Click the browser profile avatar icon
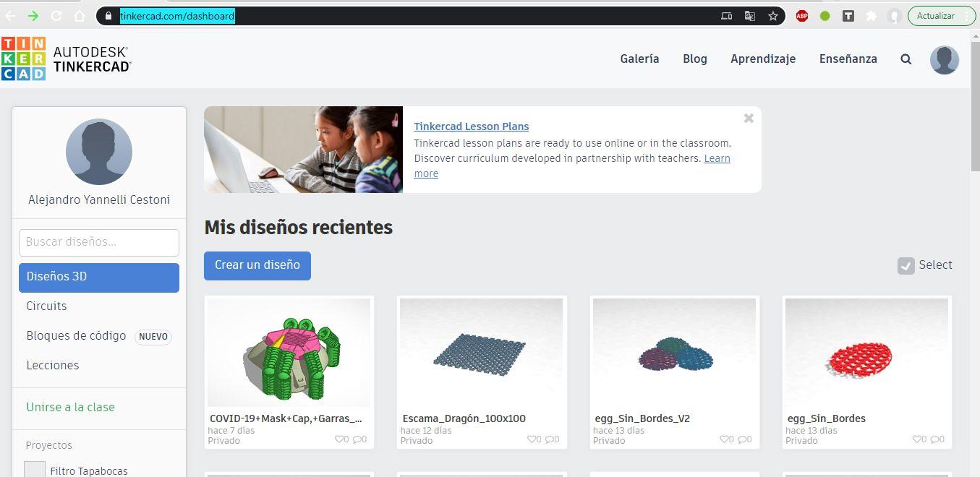Viewport: 980px width, 477px height. pyautogui.click(x=895, y=15)
